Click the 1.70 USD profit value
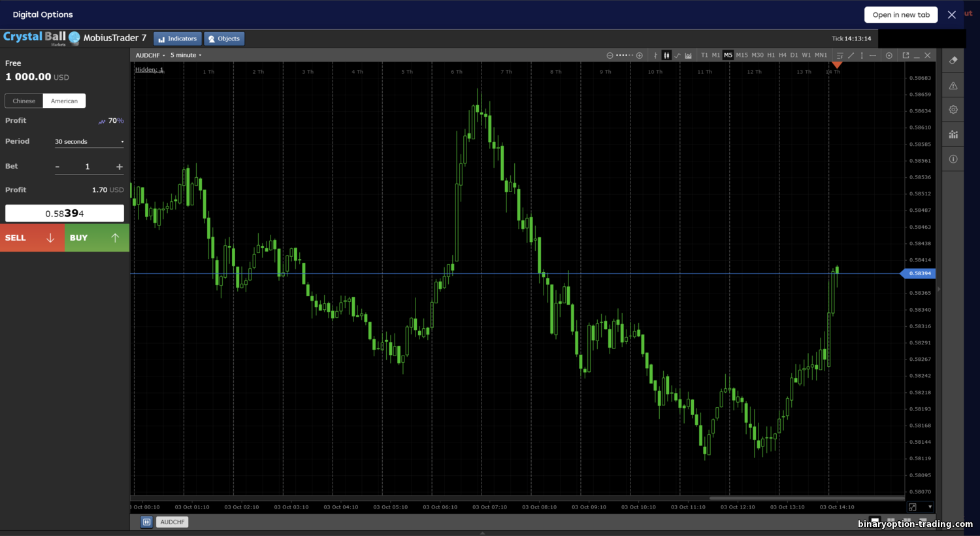Viewport: 980px width, 536px height. click(x=108, y=190)
